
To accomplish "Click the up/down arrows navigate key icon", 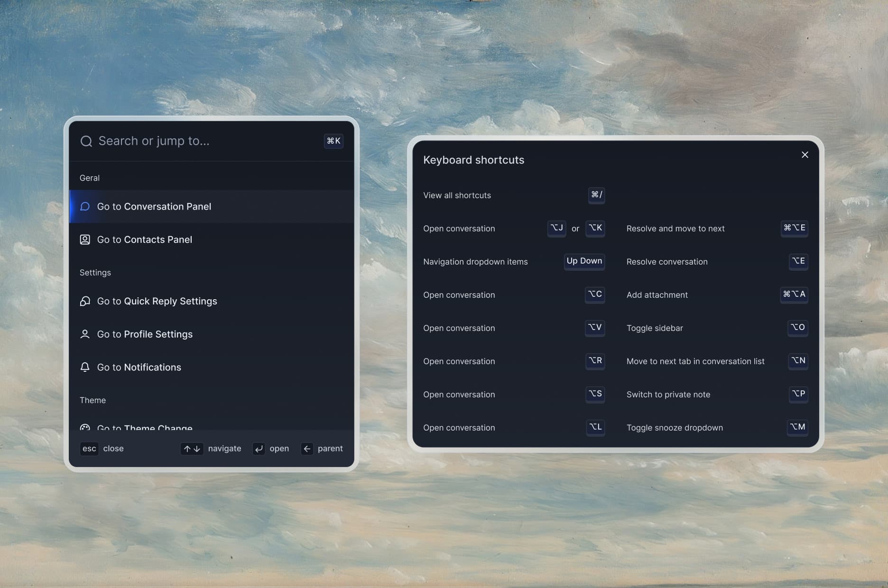I will (192, 449).
